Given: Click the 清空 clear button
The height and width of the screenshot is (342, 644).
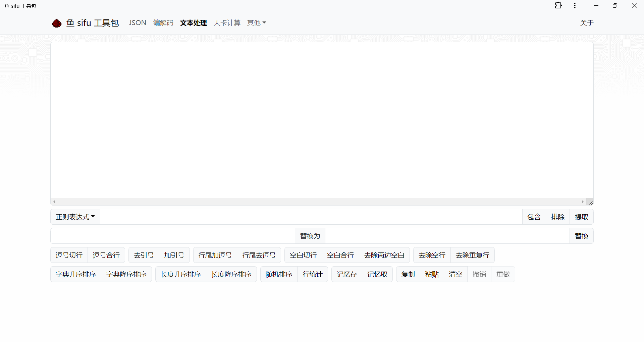Looking at the screenshot, I should 456,274.
